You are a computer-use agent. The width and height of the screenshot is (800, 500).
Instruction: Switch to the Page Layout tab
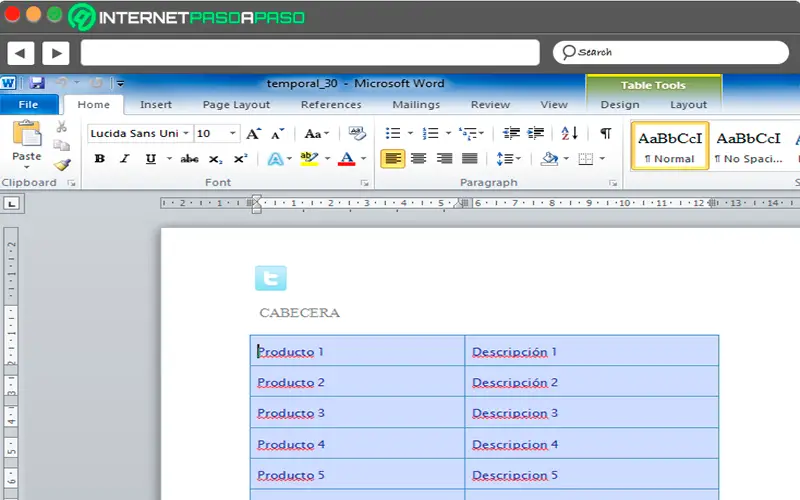click(236, 105)
